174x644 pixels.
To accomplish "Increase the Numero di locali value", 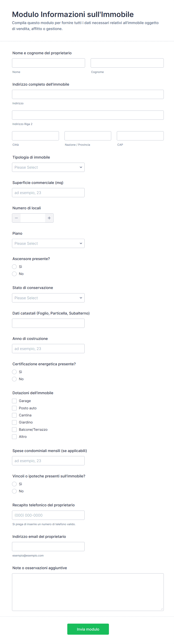I will (x=49, y=218).
